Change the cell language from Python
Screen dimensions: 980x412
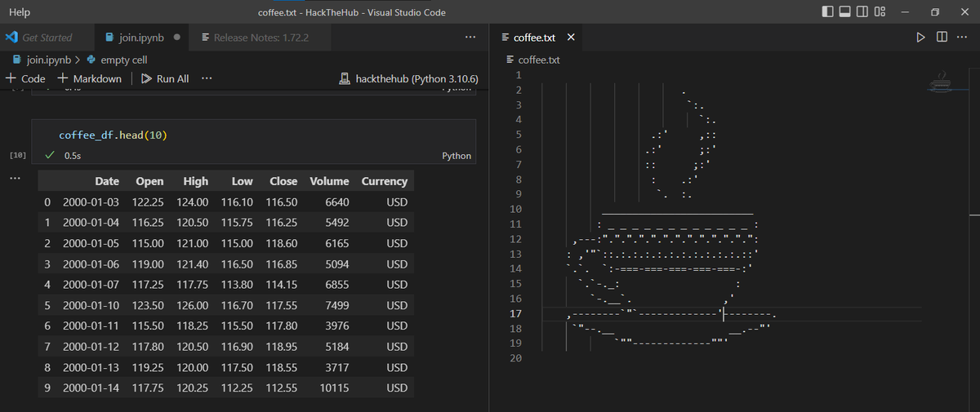coord(456,155)
